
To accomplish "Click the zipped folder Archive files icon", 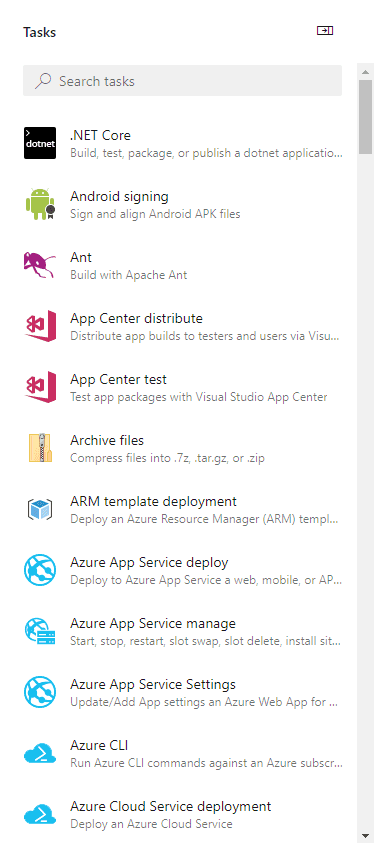I will pyautogui.click(x=40, y=448).
